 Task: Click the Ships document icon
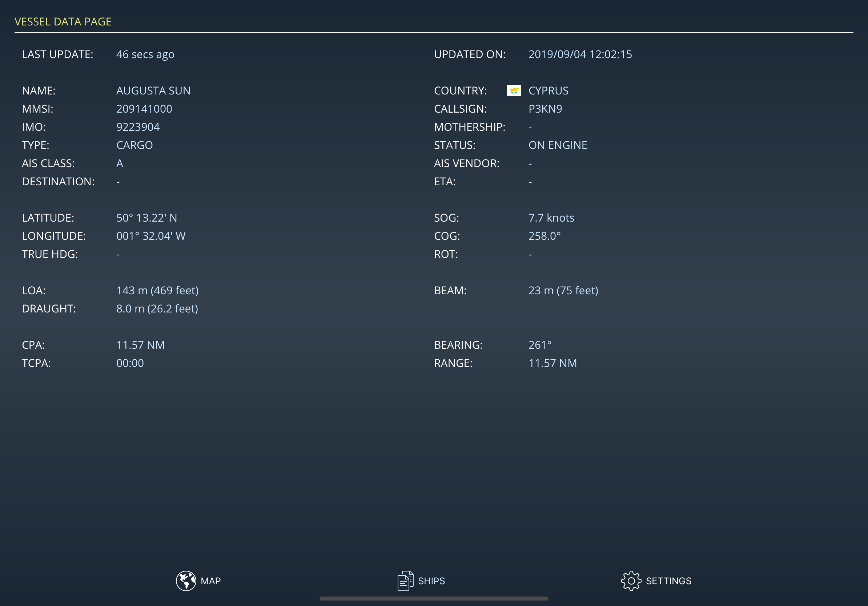tap(405, 581)
